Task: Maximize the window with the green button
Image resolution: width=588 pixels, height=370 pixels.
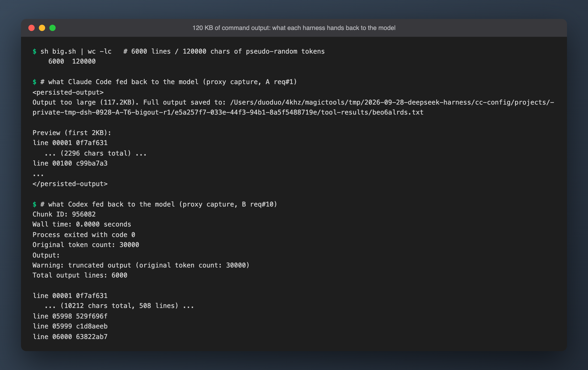Action: click(x=52, y=28)
